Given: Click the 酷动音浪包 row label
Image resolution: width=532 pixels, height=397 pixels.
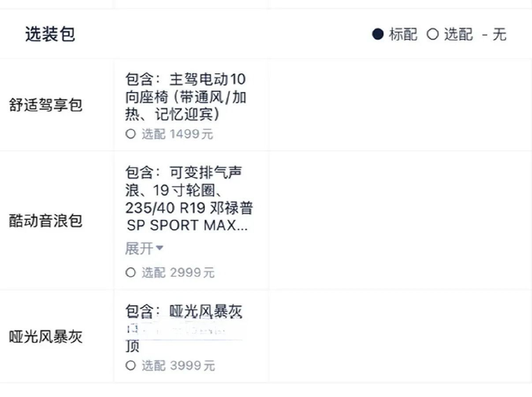Looking at the screenshot, I should [x=46, y=221].
